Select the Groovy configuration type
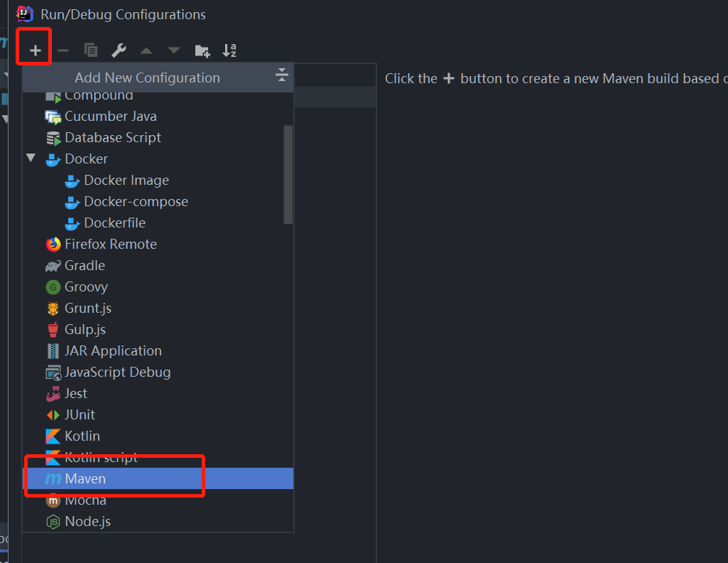 tap(158, 287)
